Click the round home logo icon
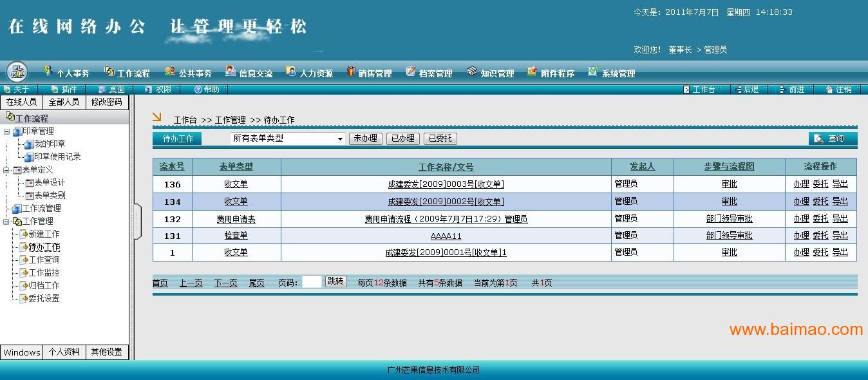Image resolution: width=868 pixels, height=380 pixels. point(17,71)
